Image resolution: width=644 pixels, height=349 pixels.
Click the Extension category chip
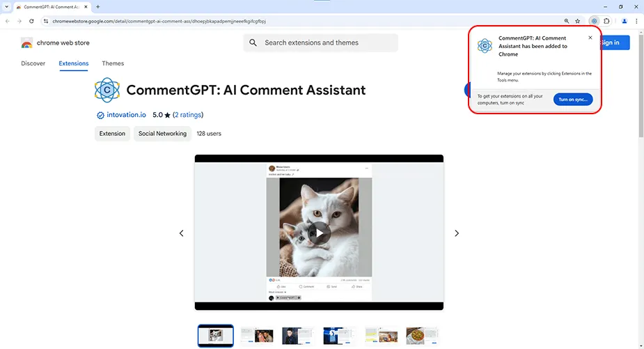click(x=112, y=134)
